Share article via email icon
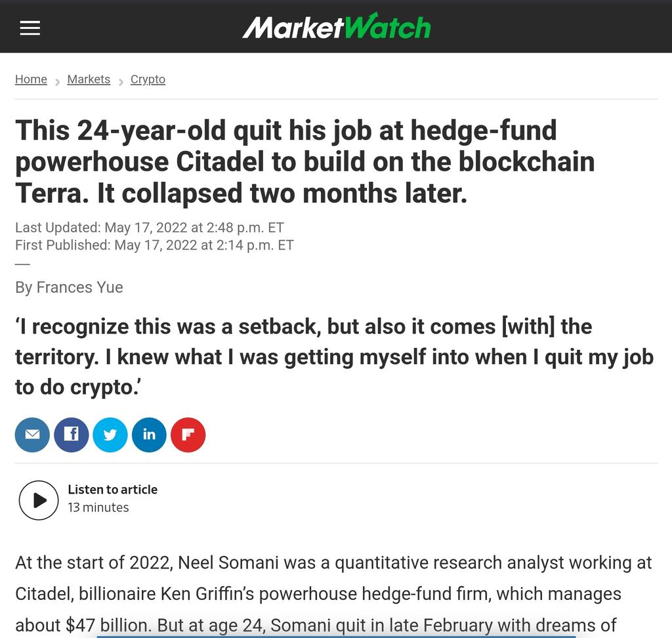This screenshot has width=672, height=638. click(x=32, y=435)
